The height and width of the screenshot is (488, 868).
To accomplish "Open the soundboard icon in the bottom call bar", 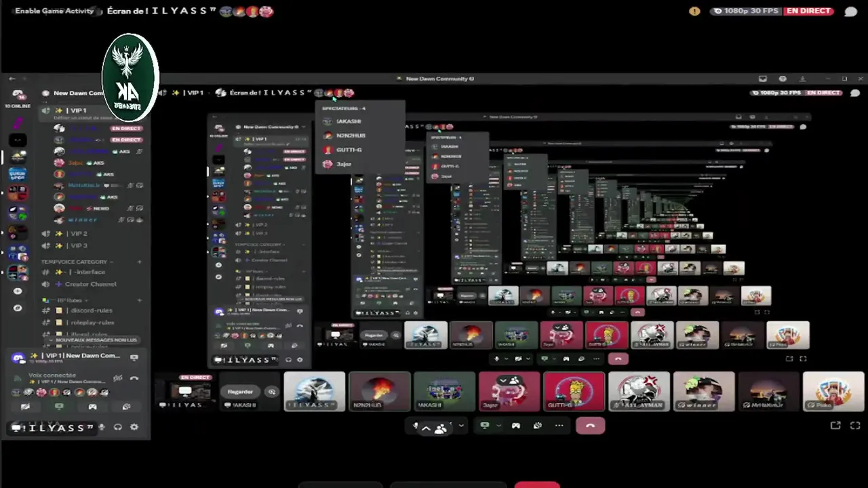I will coord(538,426).
